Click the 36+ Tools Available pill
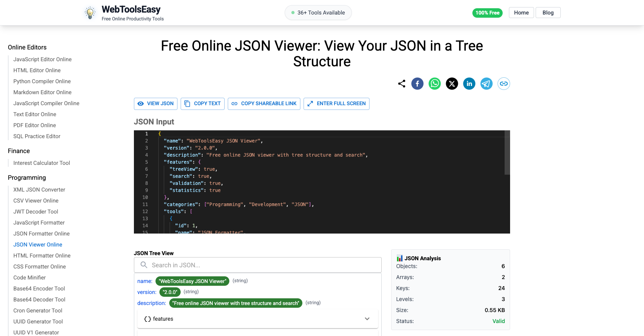 coord(318,13)
